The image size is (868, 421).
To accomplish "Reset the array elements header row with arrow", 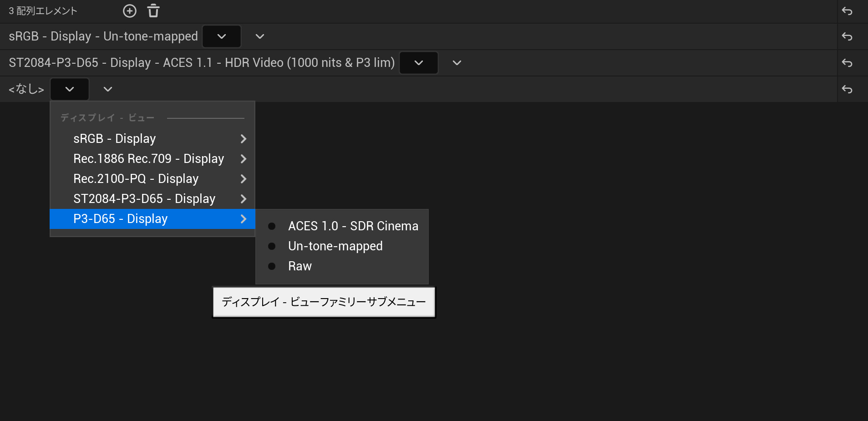I will [847, 11].
